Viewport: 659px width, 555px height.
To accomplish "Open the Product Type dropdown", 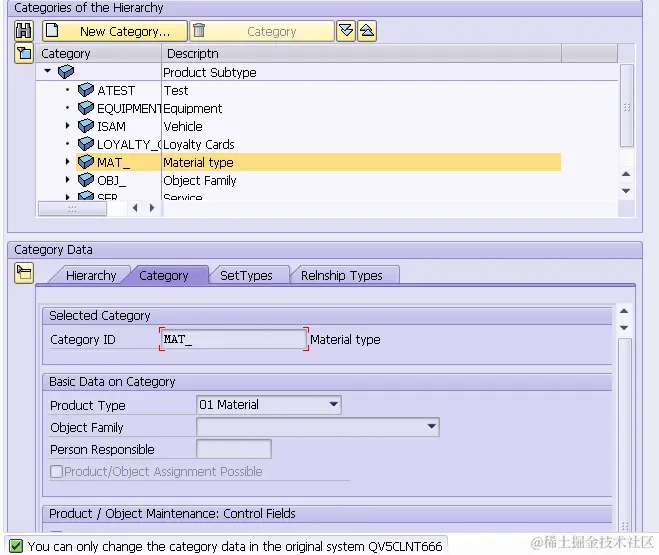I will (x=334, y=405).
